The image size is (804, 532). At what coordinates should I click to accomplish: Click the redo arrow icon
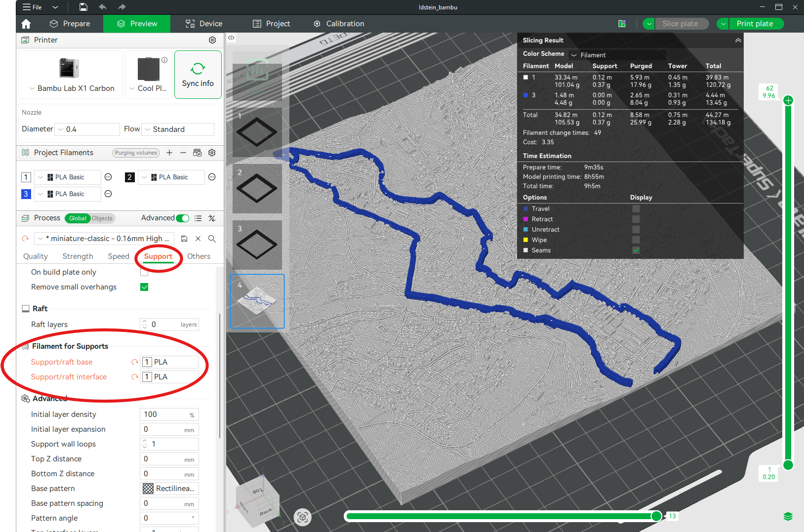click(x=122, y=7)
